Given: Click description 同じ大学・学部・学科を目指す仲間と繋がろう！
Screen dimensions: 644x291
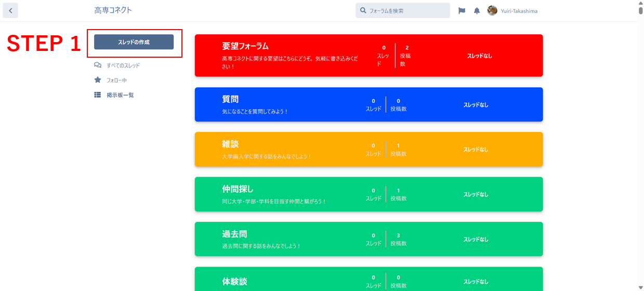Looking at the screenshot, I should (274, 202).
